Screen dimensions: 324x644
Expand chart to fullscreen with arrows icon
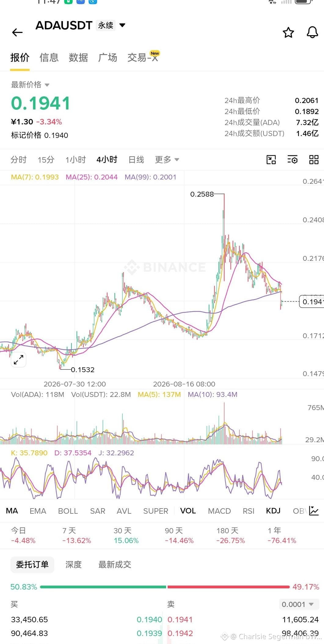[19, 360]
